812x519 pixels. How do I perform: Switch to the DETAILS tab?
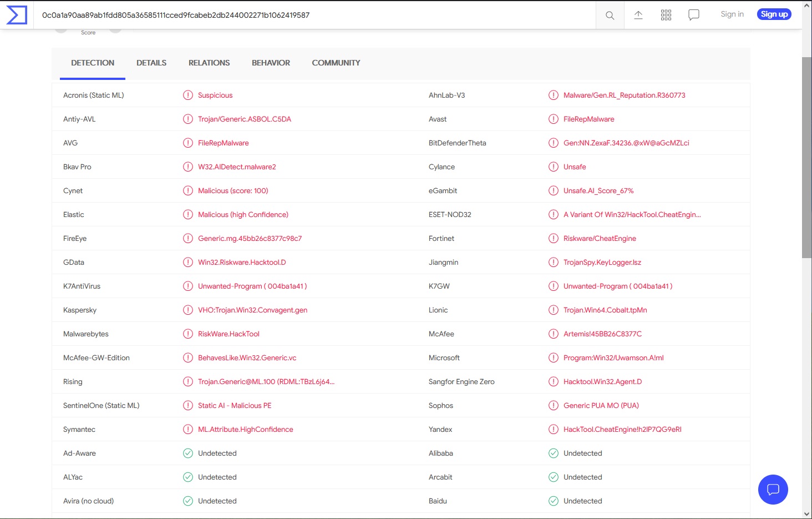click(x=151, y=63)
